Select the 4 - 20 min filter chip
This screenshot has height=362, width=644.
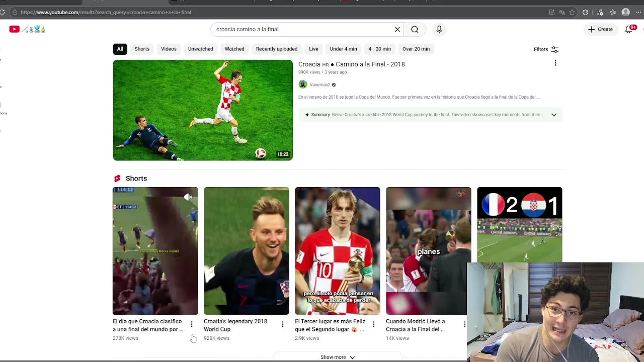click(379, 49)
